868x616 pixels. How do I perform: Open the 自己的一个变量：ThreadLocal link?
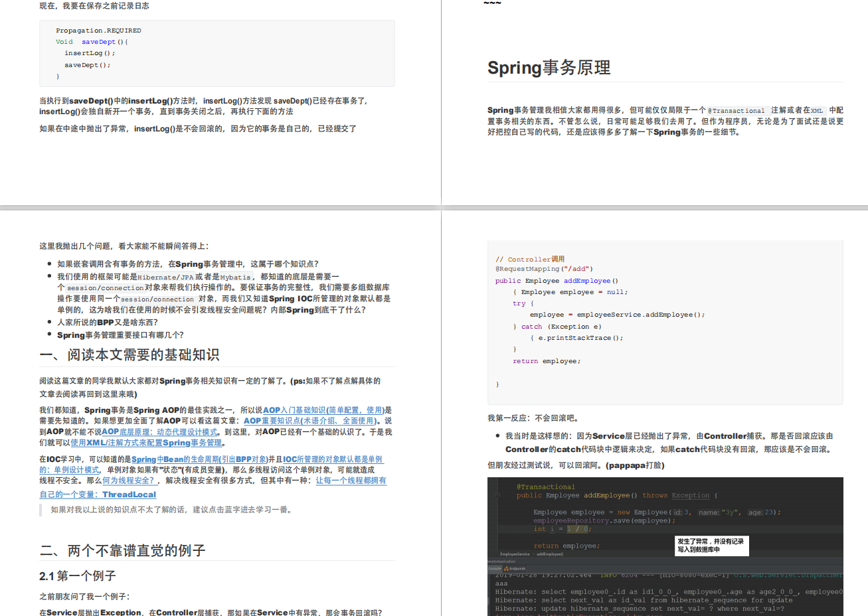click(98, 495)
